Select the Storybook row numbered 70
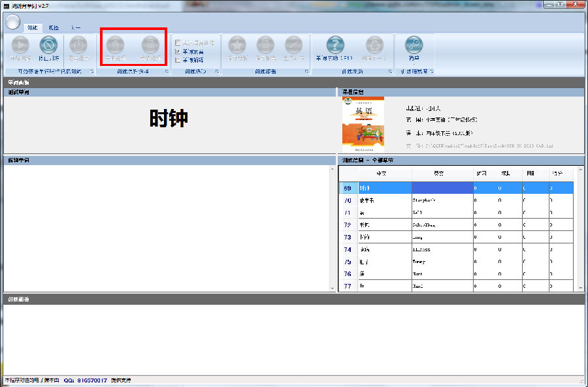588x387 pixels. click(x=456, y=200)
